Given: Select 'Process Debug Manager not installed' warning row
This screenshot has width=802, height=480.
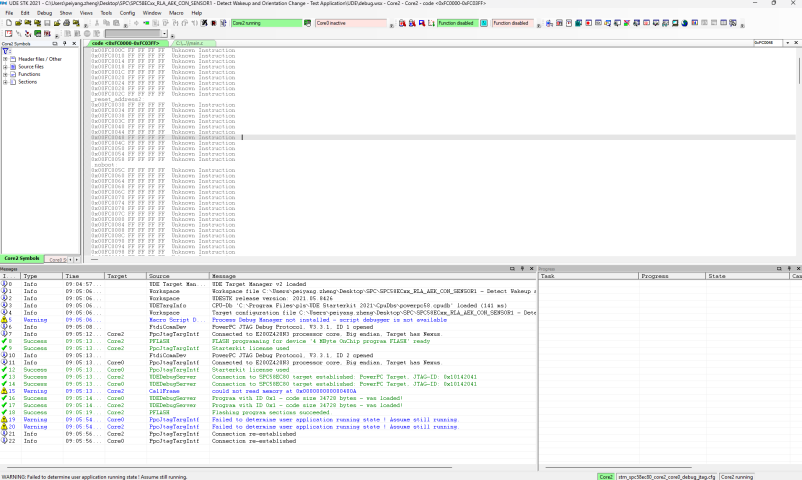Looking at the screenshot, I should (268, 320).
